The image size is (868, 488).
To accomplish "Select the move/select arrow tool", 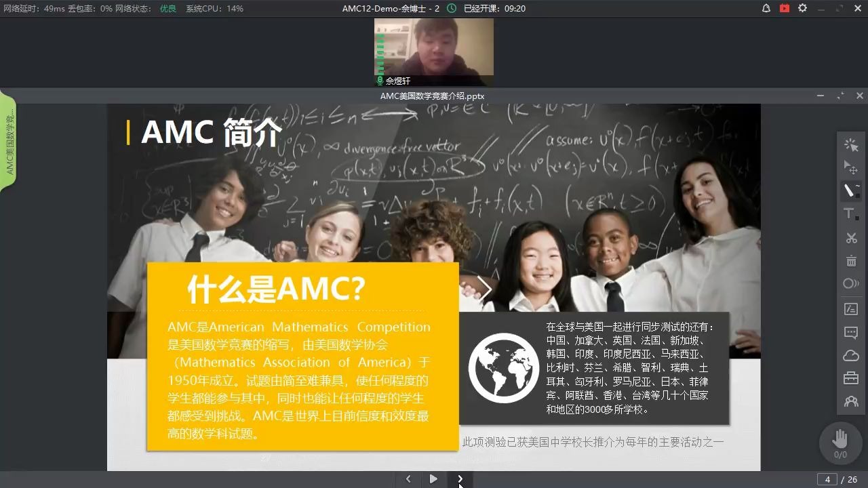I will [x=850, y=167].
